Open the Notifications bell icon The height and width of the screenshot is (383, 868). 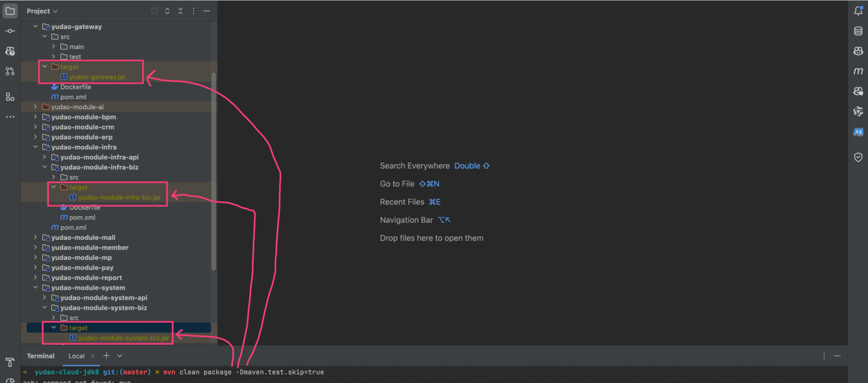point(858,11)
